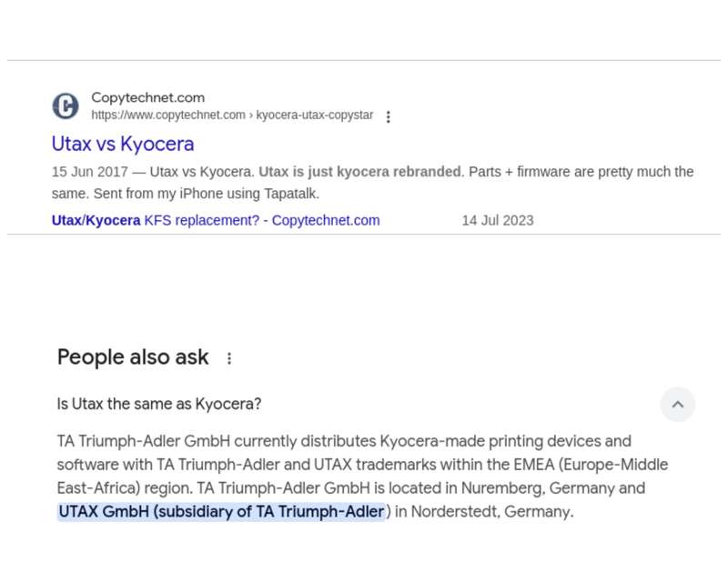Screen dimensions: 728x582
Task: Click "Norderstedt, Germany" at answer's end
Action: click(x=491, y=511)
